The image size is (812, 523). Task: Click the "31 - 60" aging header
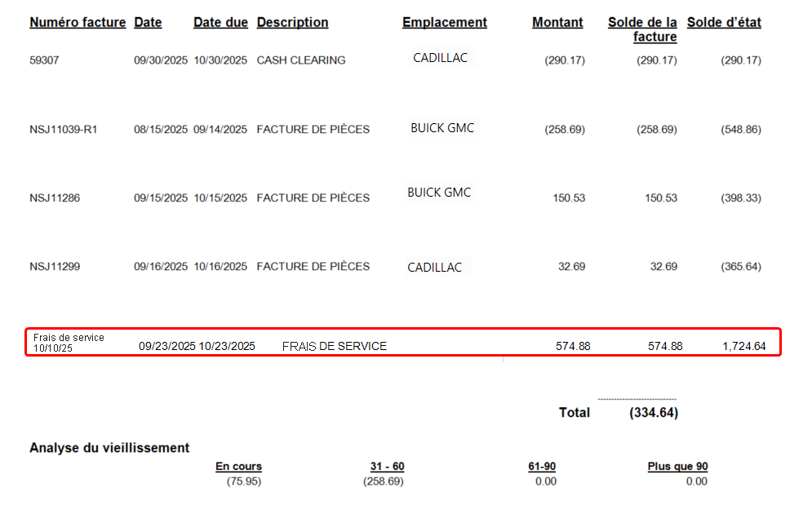pyautogui.click(x=387, y=467)
